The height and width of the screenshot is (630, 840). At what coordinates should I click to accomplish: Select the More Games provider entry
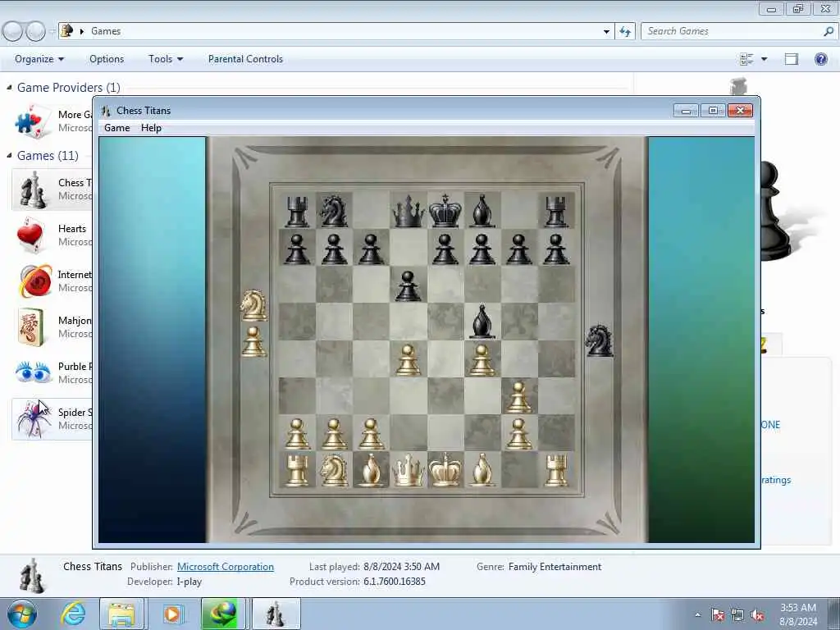[52, 121]
